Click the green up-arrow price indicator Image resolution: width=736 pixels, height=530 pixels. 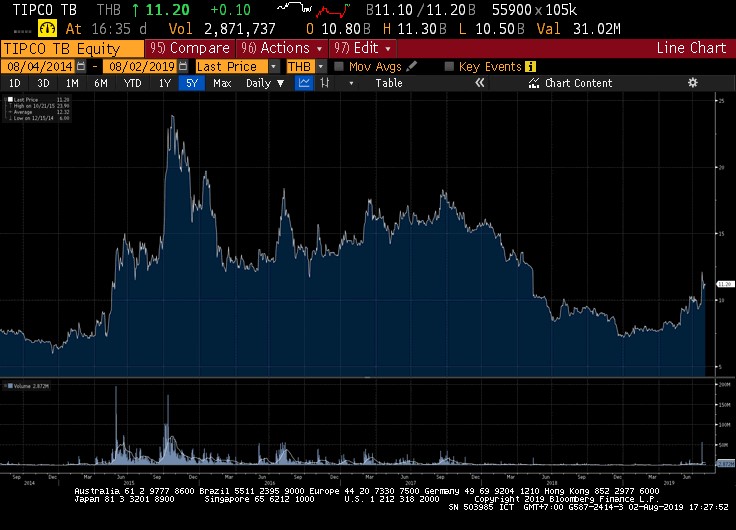coord(136,10)
